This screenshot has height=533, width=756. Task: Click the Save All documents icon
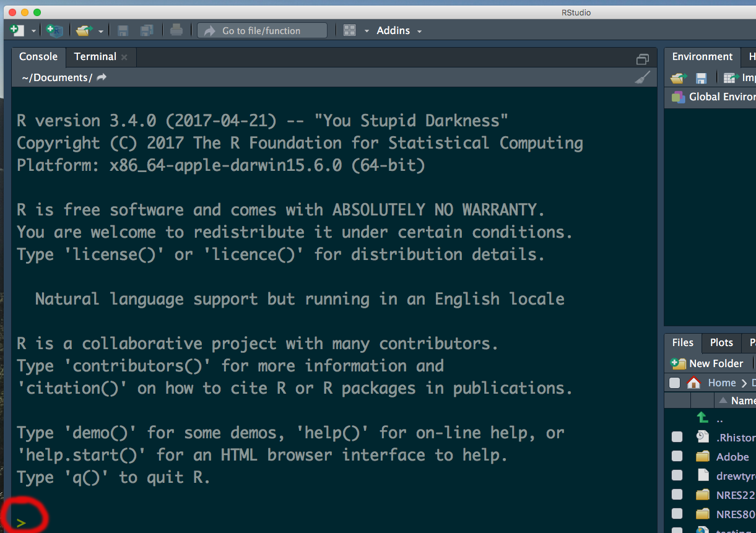[x=147, y=30]
